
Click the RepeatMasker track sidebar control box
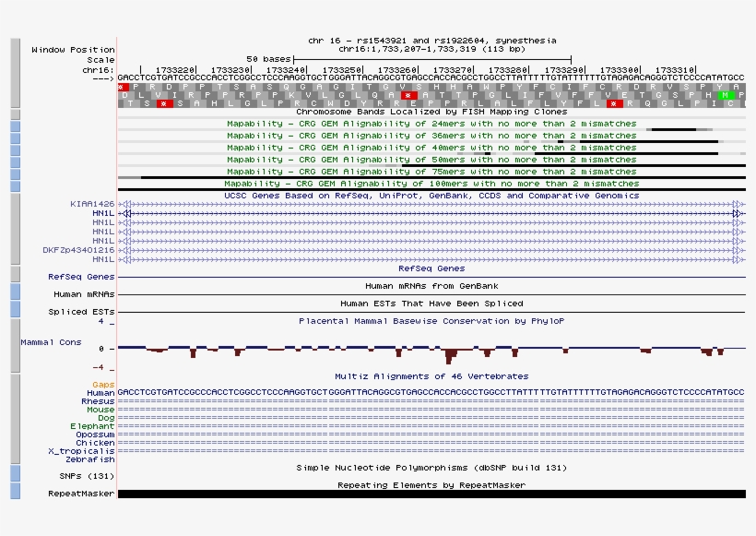(x=15, y=493)
